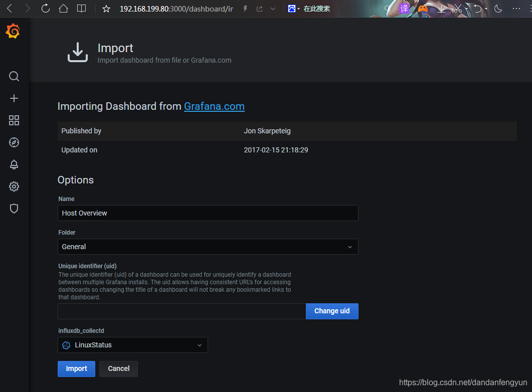
Task: Click the publisher name Jon Skarpeteig
Action: click(x=267, y=131)
